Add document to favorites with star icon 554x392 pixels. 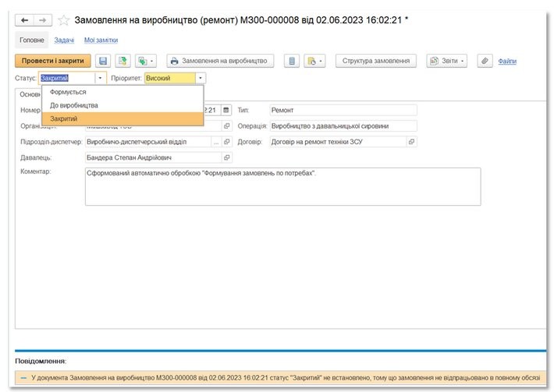click(64, 19)
